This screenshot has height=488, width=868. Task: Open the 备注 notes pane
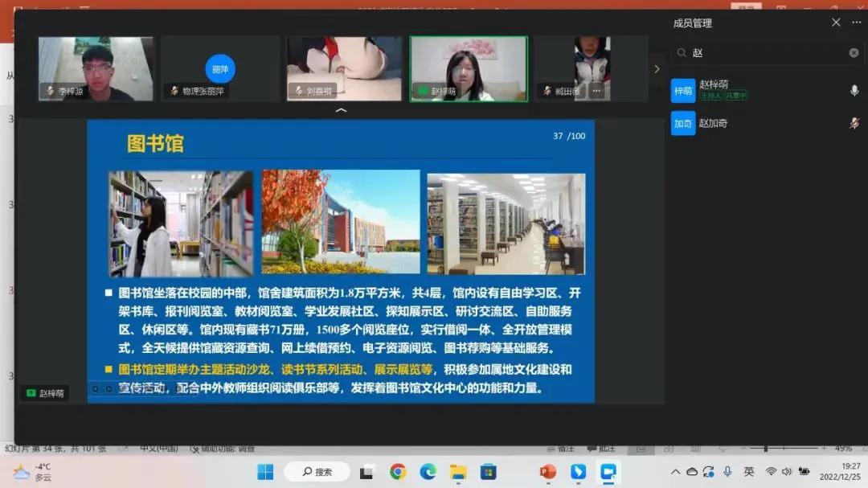[563, 449]
